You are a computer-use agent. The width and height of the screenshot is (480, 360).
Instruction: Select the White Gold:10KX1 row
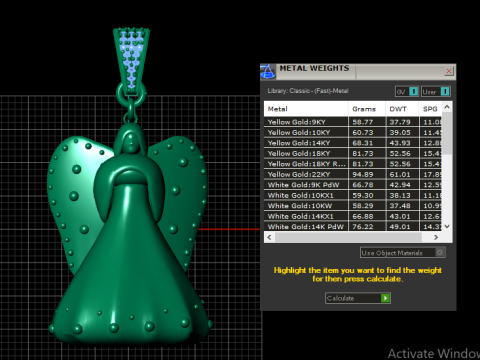click(x=353, y=195)
